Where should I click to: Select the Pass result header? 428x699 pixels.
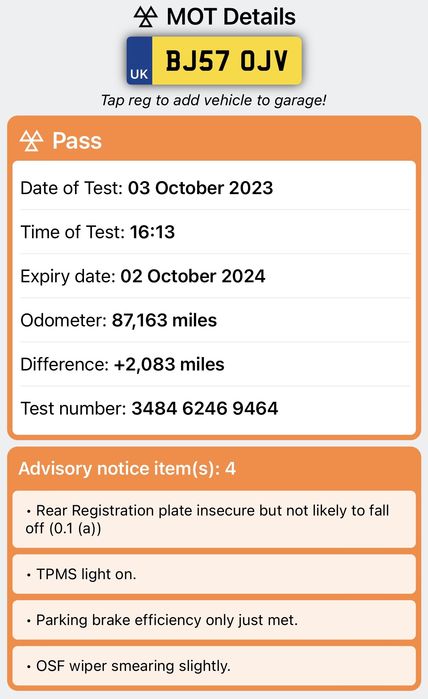[x=214, y=140]
